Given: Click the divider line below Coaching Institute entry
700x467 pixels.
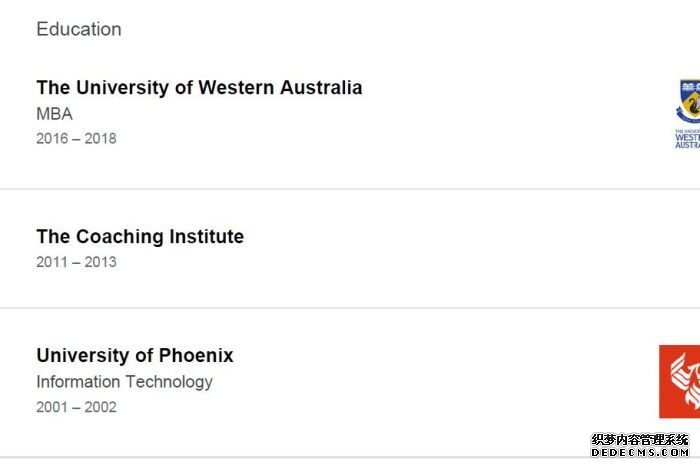Looking at the screenshot, I should coord(350,308).
